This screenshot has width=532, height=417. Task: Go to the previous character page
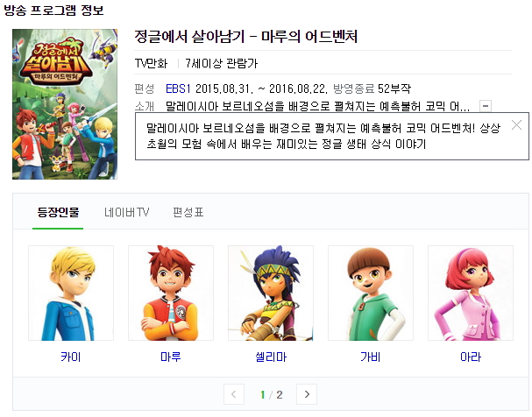[x=234, y=394]
